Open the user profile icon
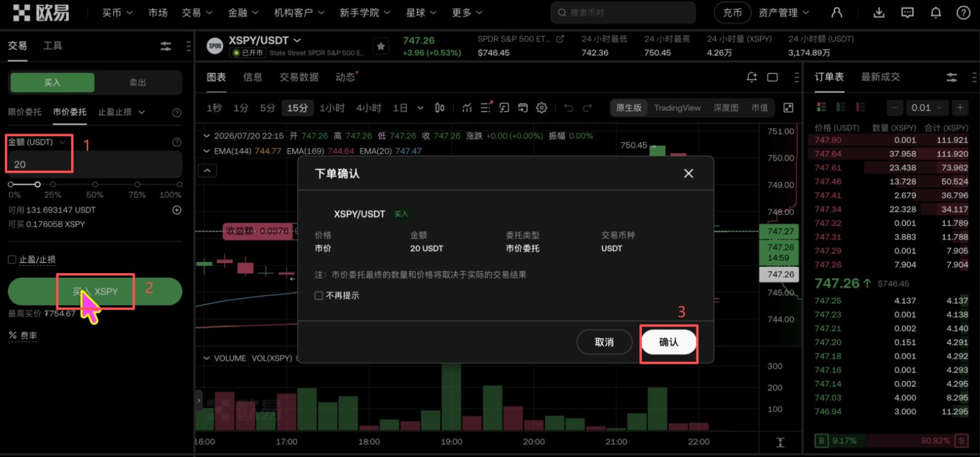Image resolution: width=980 pixels, height=457 pixels. point(837,12)
